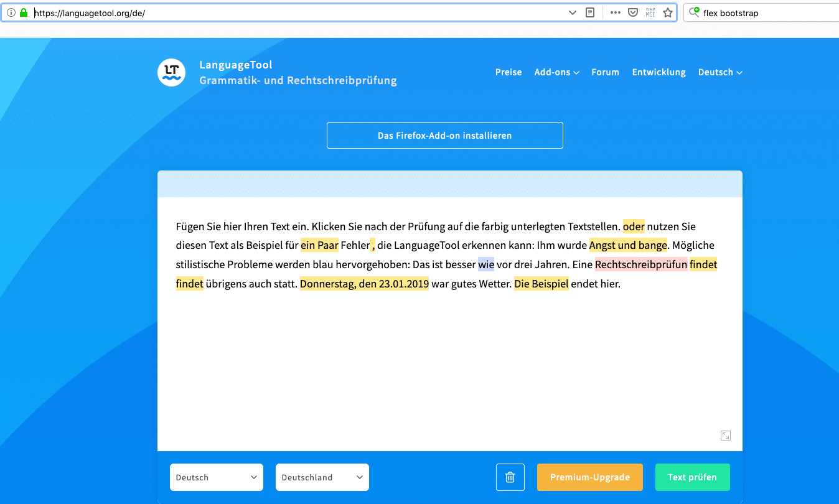Click blue-highlighted word 'wie'
The width and height of the screenshot is (839, 504).
486,264
